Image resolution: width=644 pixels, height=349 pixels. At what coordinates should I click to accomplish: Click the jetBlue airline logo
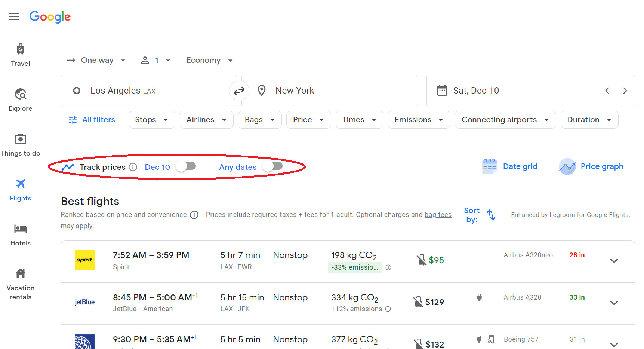[84, 302]
